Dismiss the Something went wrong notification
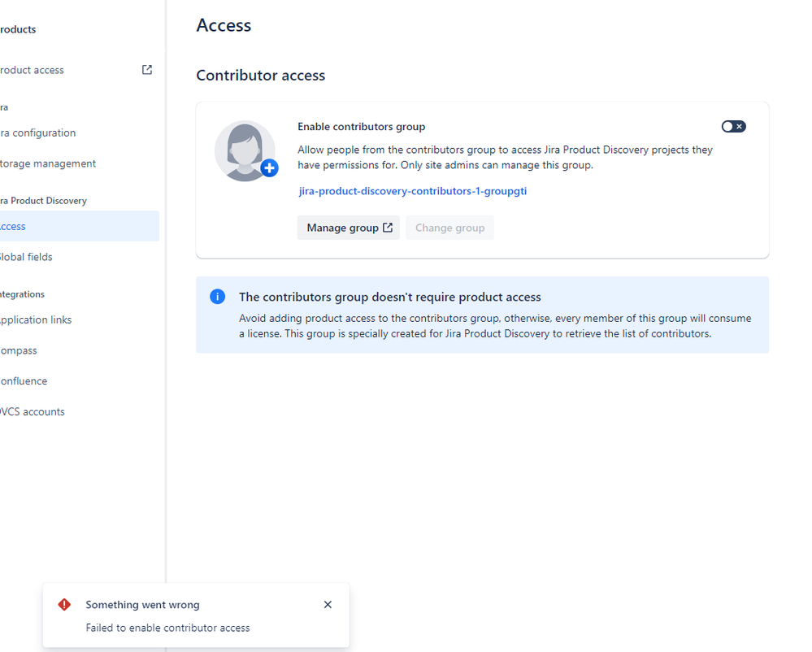This screenshot has height=652, width=812. [328, 604]
